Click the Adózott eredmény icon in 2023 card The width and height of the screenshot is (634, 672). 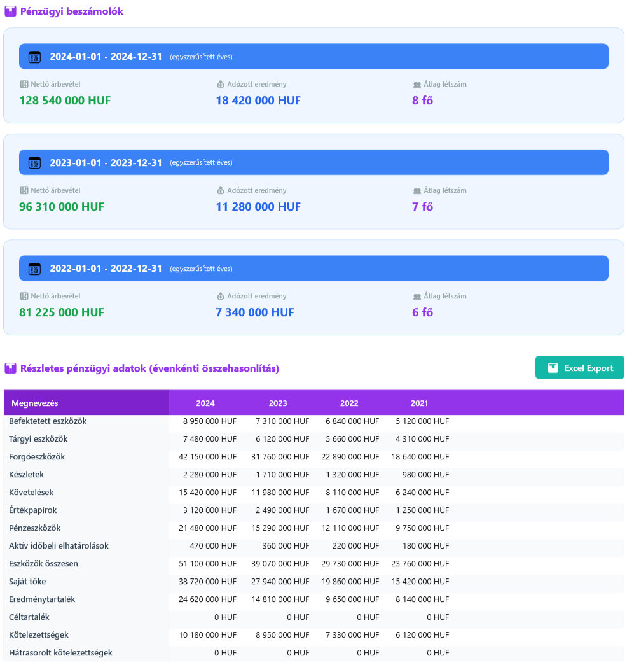point(221,190)
